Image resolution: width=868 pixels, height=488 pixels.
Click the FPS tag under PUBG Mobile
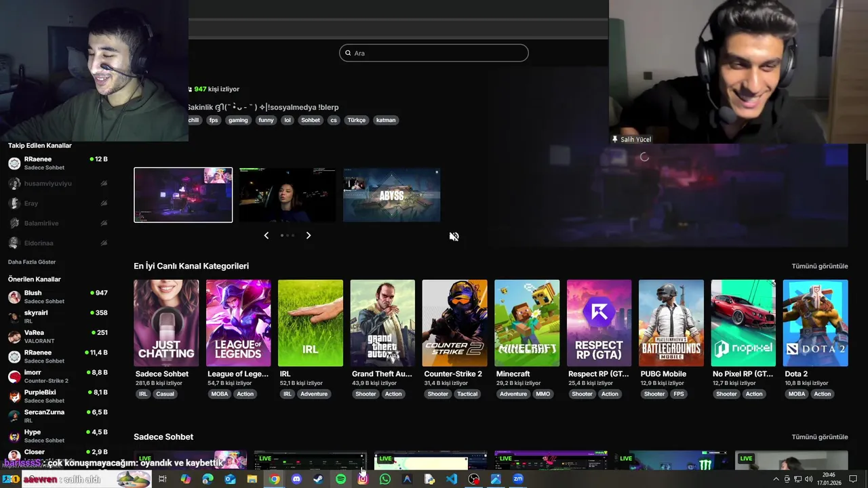click(679, 394)
